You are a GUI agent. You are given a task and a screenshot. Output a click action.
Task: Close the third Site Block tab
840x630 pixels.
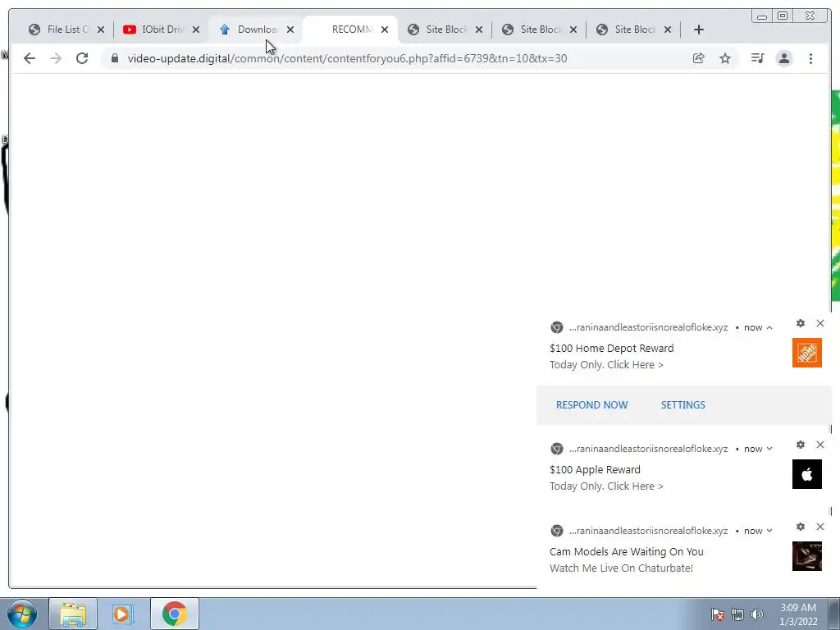[x=668, y=30]
